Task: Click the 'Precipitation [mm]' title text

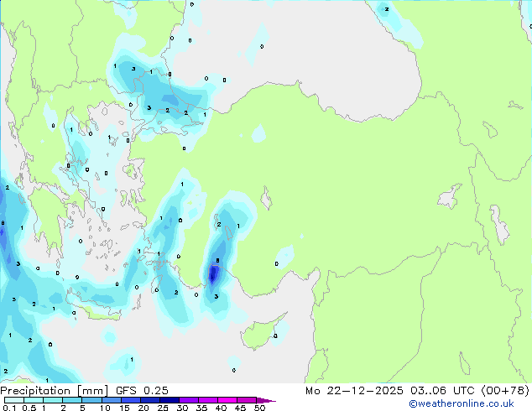Action: tap(54, 391)
